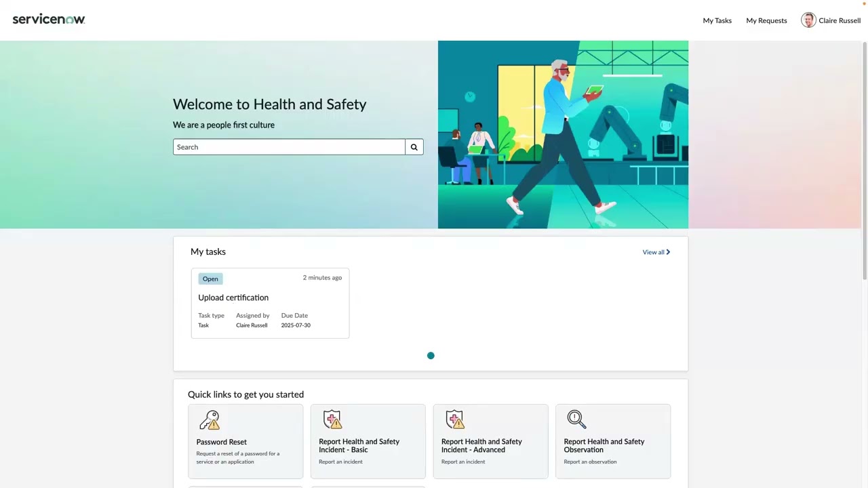Select Report Health and Safety Incident - Advanced
868x488 pixels.
pos(490,441)
